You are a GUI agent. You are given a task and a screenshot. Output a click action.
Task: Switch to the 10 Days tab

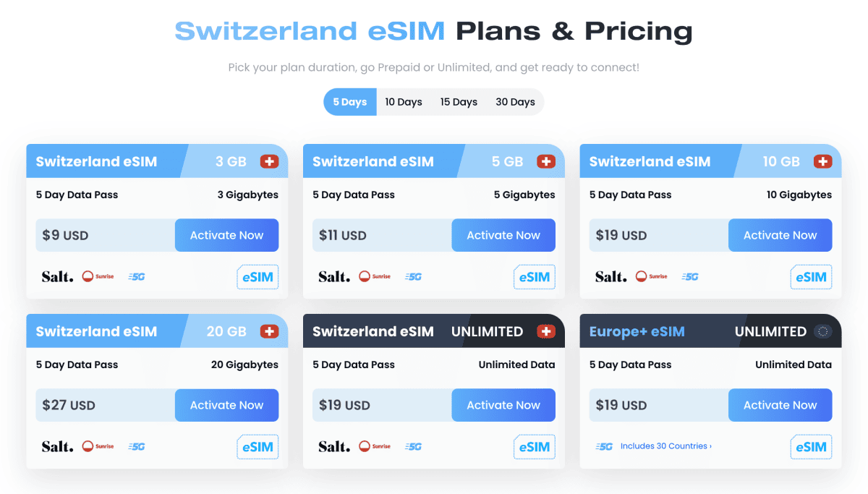pyautogui.click(x=404, y=101)
